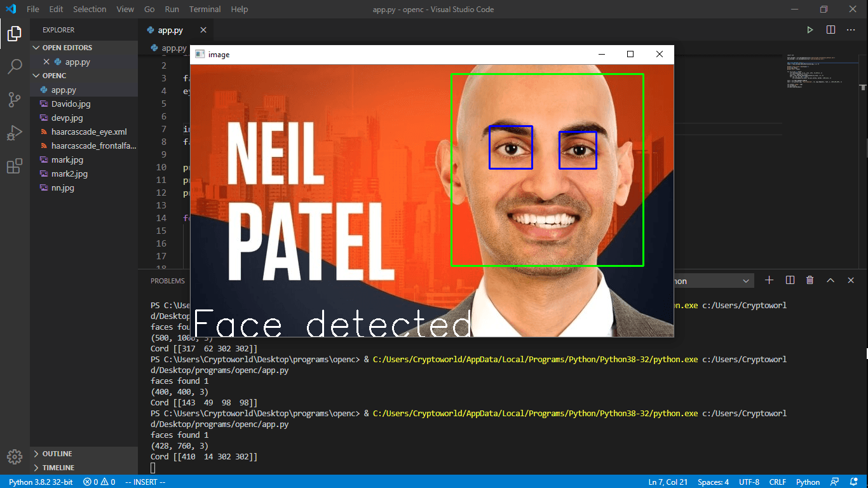Open the terminal shell selector dropdown
This screenshot has height=488, width=868.
point(713,281)
